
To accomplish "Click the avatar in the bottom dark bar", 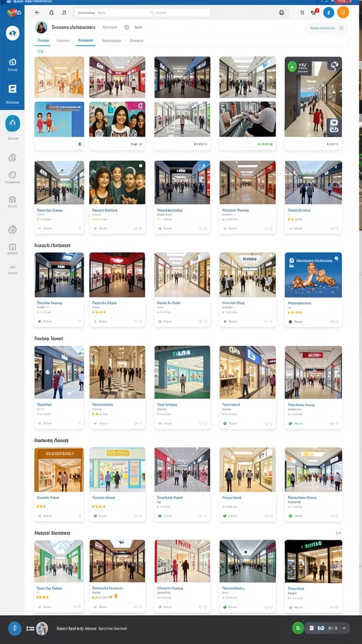I will pos(42,628).
